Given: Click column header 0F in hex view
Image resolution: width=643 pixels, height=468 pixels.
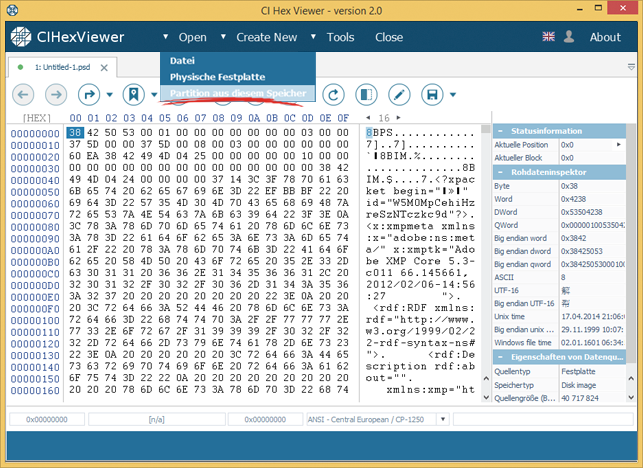Looking at the screenshot, I should 343,118.
